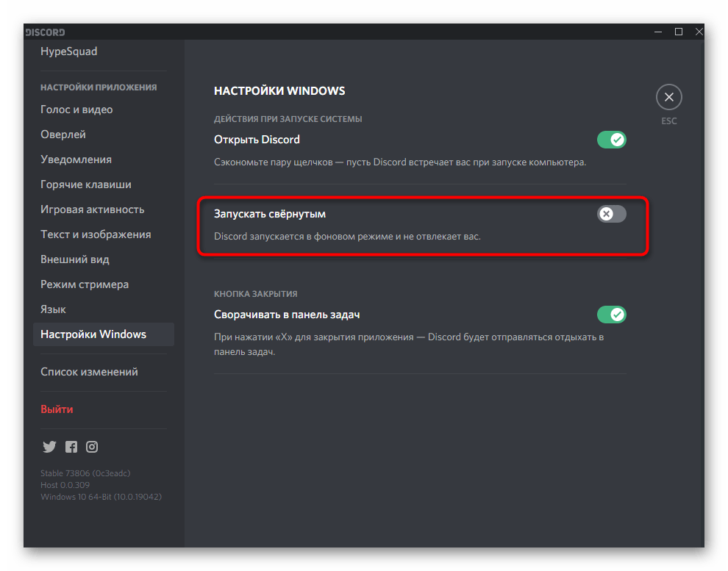This screenshot has height=571, width=728.
Task: Open Discord's Twitter page icon
Action: click(49, 447)
